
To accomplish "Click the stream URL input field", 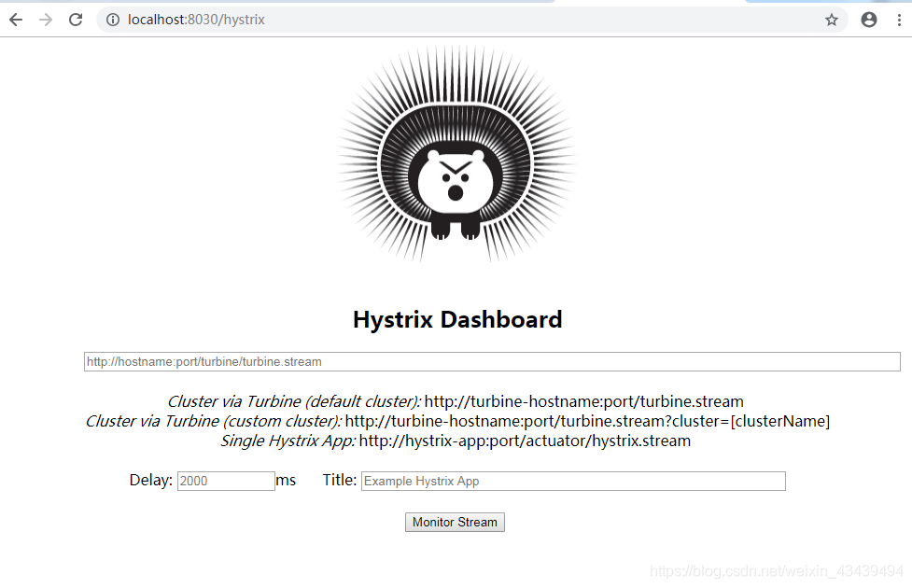I will point(492,361).
